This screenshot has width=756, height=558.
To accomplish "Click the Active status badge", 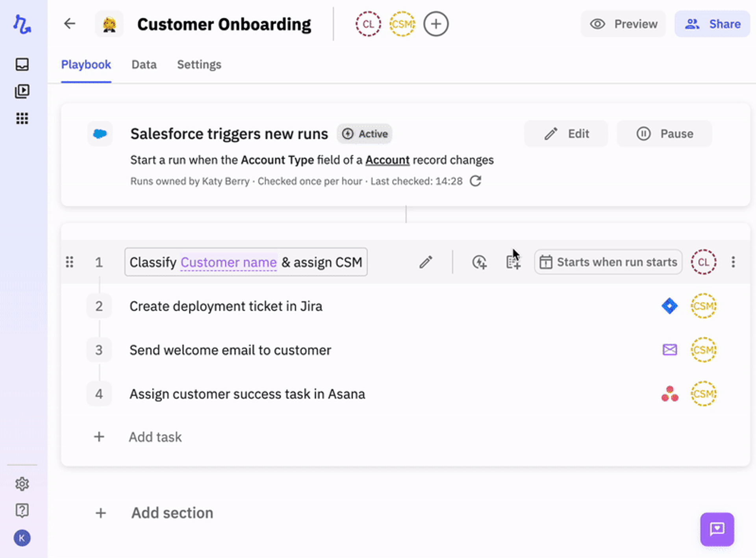I will coord(364,134).
